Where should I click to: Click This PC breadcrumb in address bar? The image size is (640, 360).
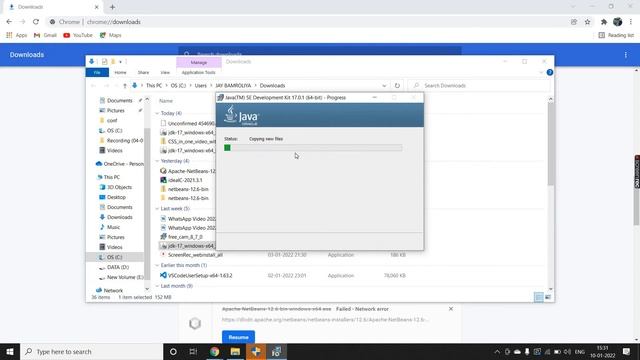(x=154, y=86)
